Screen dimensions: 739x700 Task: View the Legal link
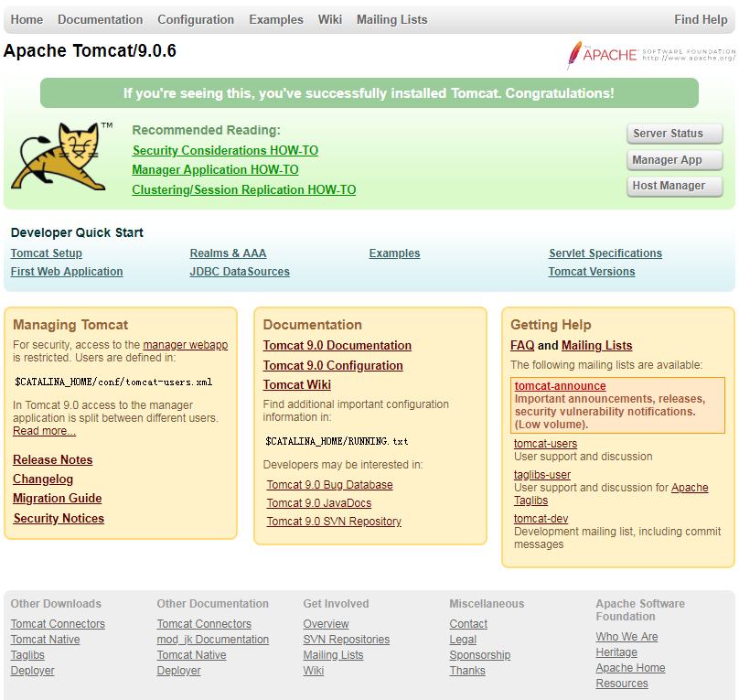click(463, 640)
